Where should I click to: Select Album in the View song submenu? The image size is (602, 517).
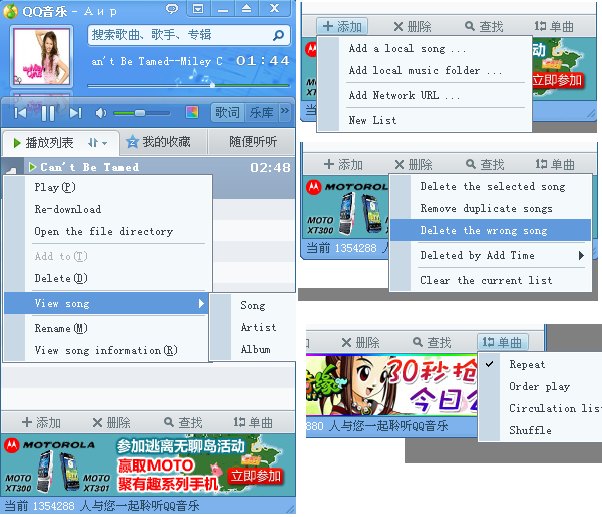tap(255, 349)
